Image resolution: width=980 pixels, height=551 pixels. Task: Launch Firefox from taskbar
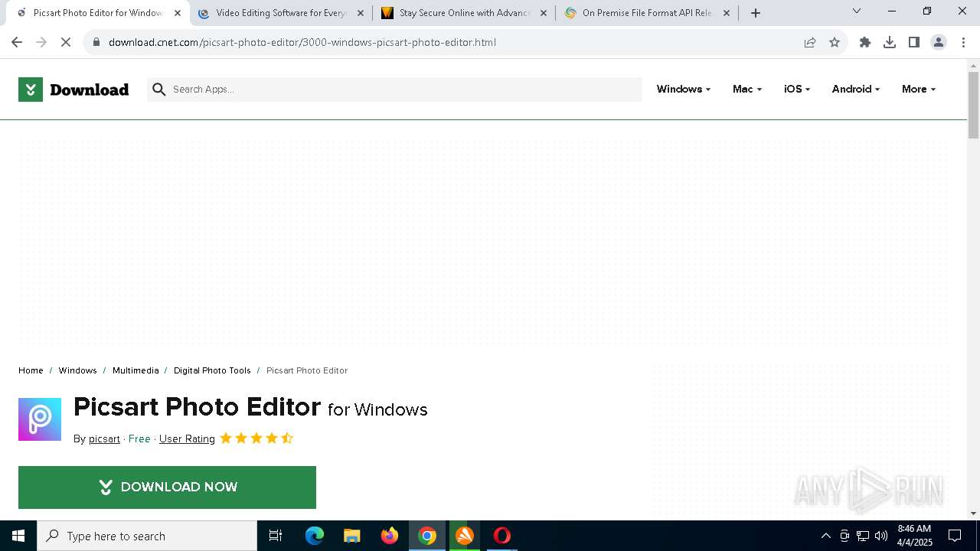pyautogui.click(x=390, y=536)
